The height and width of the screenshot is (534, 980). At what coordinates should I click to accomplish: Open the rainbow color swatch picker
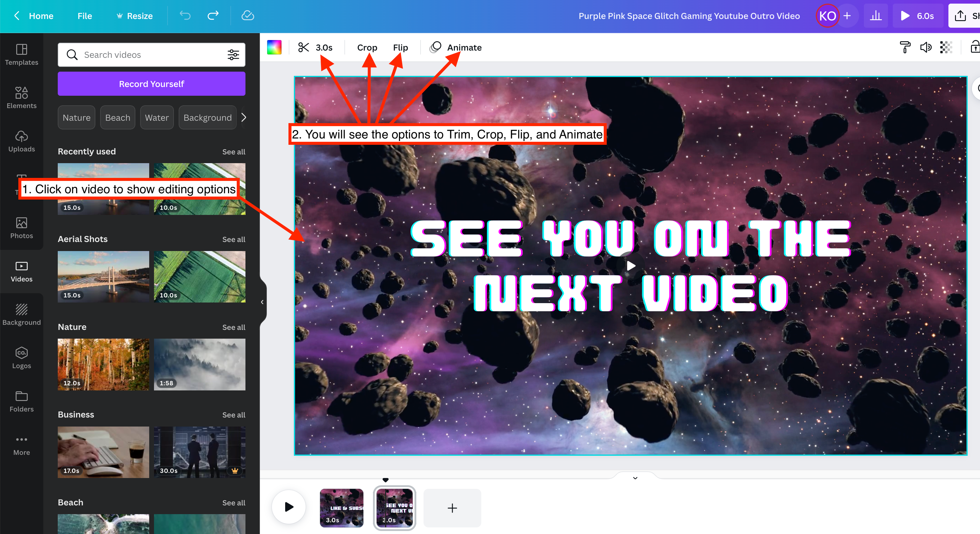tap(274, 47)
